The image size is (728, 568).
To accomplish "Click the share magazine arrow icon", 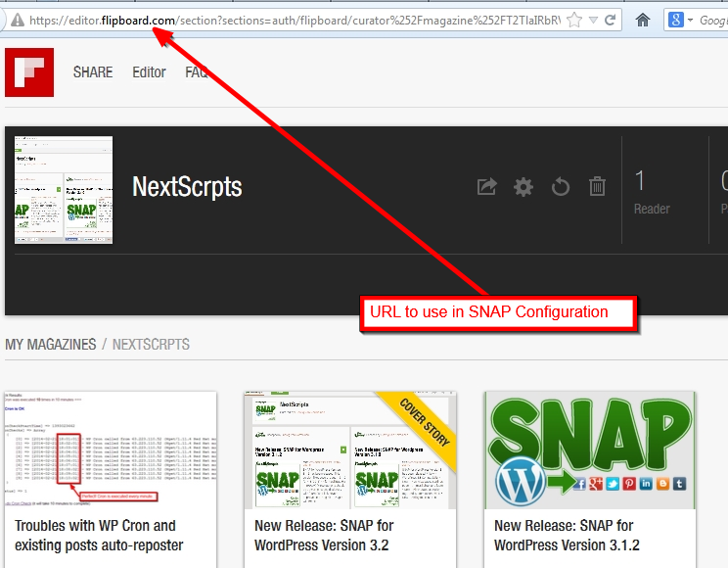I will coord(487,187).
